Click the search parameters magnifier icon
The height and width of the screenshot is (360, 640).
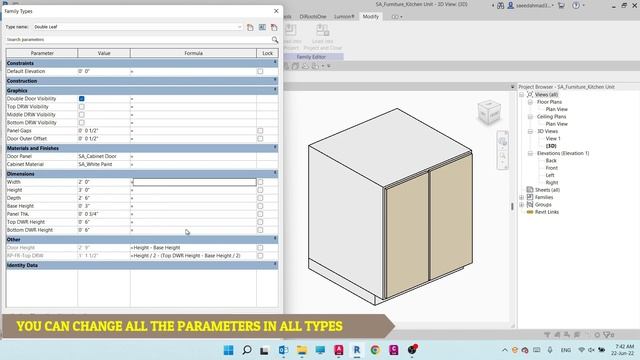point(275,40)
